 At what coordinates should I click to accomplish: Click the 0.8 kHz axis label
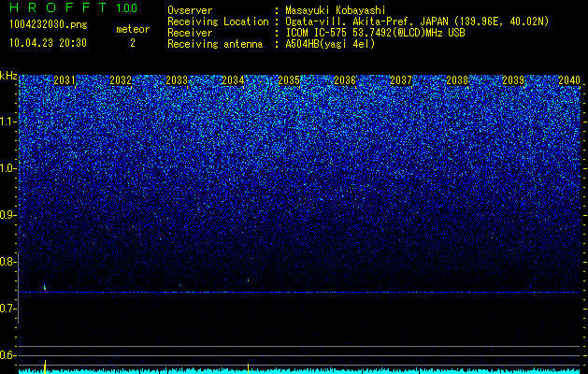(x=8, y=262)
